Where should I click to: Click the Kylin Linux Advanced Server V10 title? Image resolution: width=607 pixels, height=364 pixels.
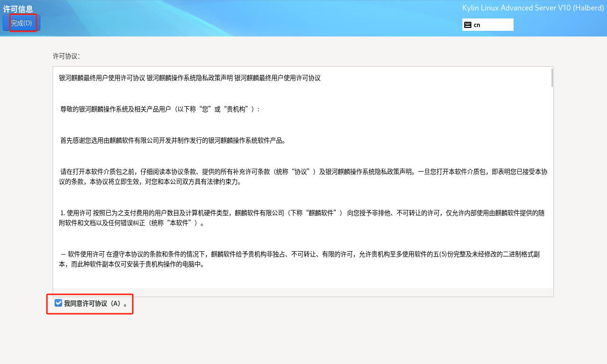(533, 8)
